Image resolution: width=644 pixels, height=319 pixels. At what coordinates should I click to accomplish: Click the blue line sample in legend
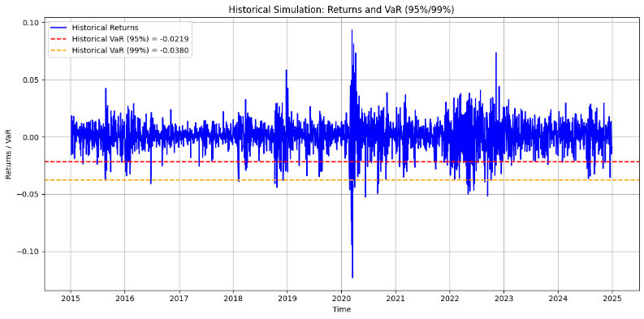coord(58,28)
